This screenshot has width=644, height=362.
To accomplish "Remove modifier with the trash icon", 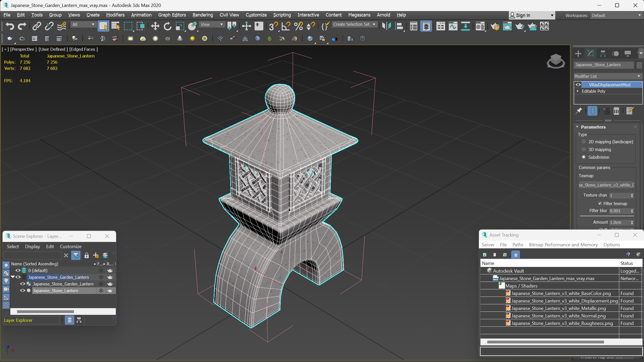I will pos(616,111).
